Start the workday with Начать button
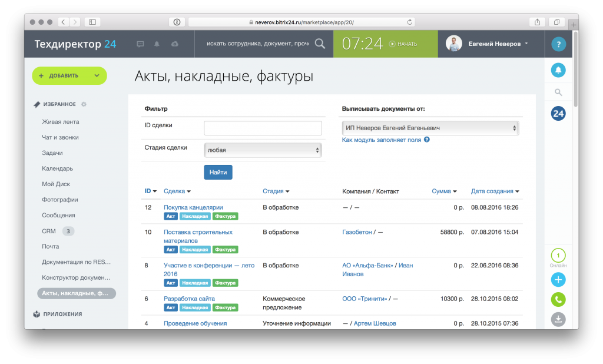The width and height of the screenshot is (603, 364). (x=404, y=44)
